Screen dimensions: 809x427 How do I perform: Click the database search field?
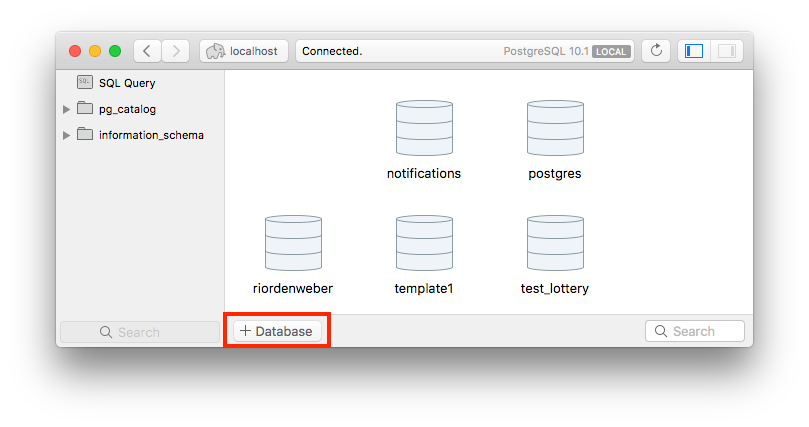tap(694, 331)
